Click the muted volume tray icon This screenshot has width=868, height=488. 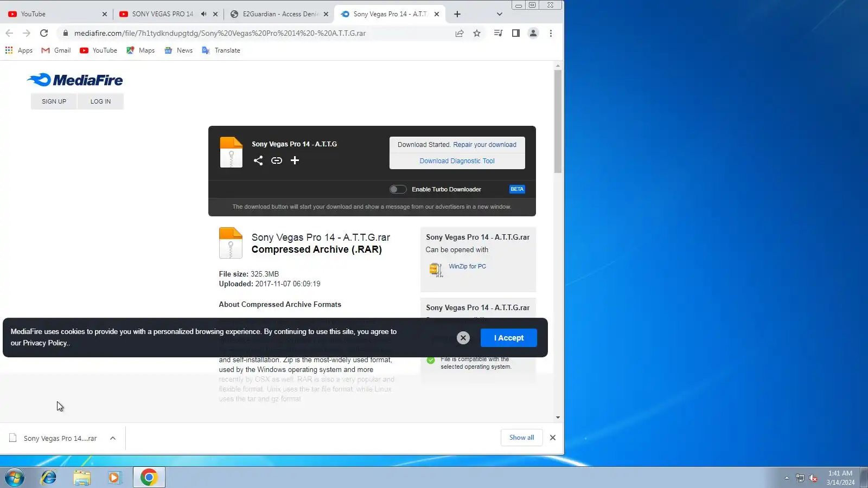pyautogui.click(x=813, y=478)
